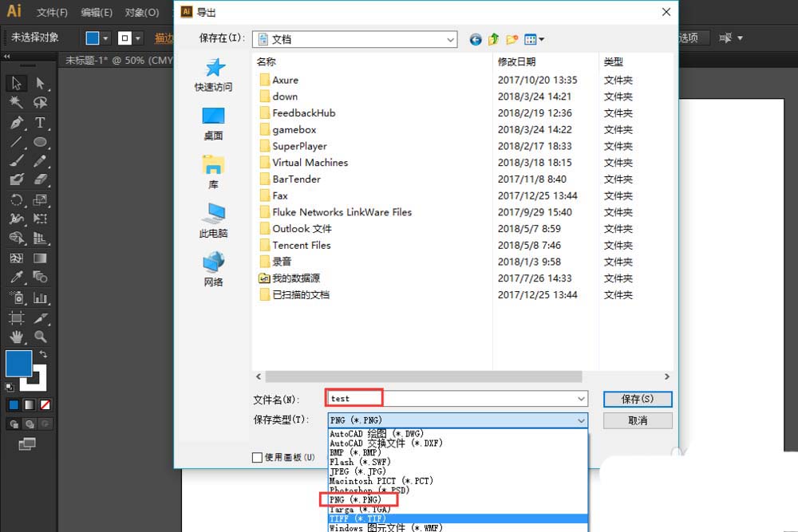Open Libraries location in sidebar

213,173
